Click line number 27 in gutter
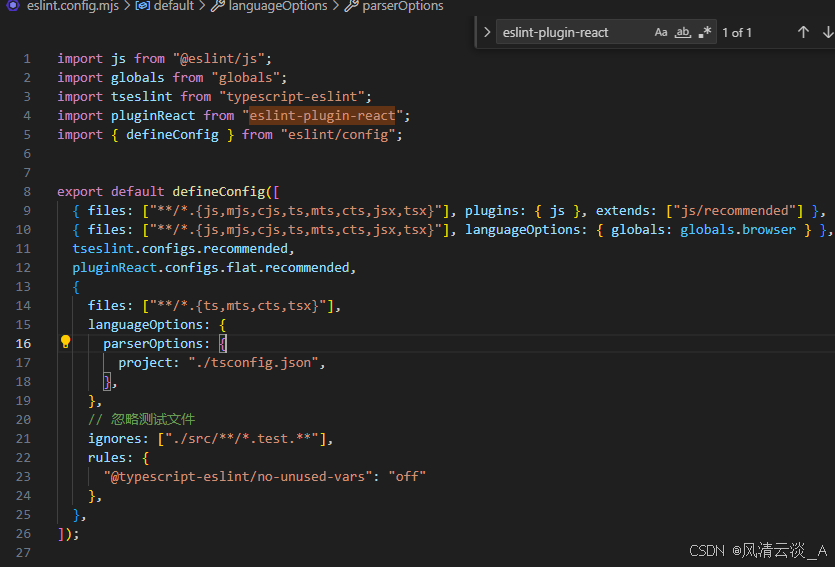 (x=23, y=553)
